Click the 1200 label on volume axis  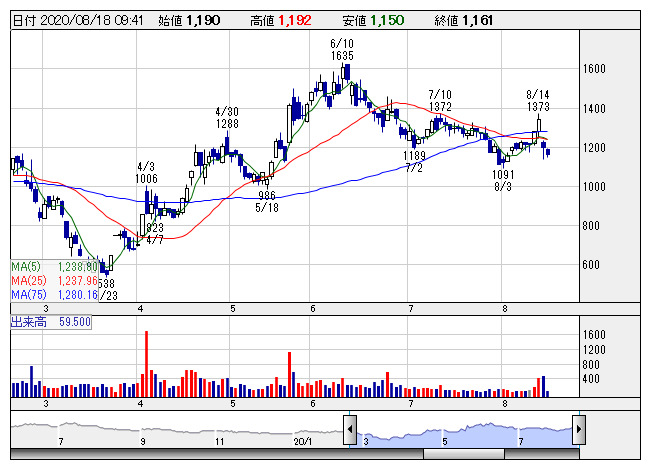click(x=594, y=350)
